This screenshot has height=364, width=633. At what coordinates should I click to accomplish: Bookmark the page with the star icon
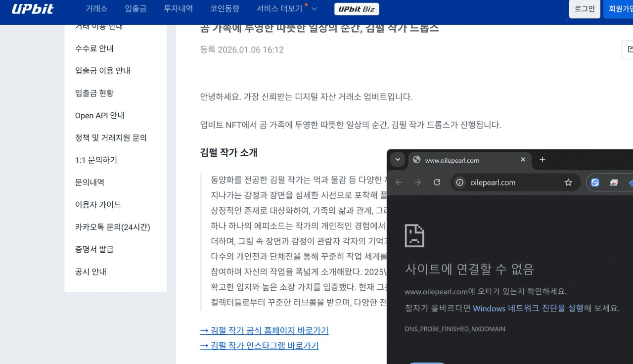(568, 182)
